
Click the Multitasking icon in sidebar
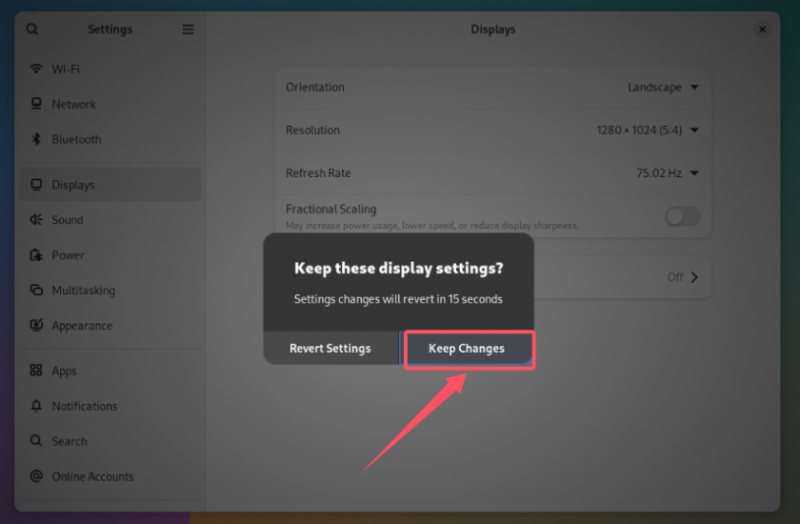coord(36,290)
